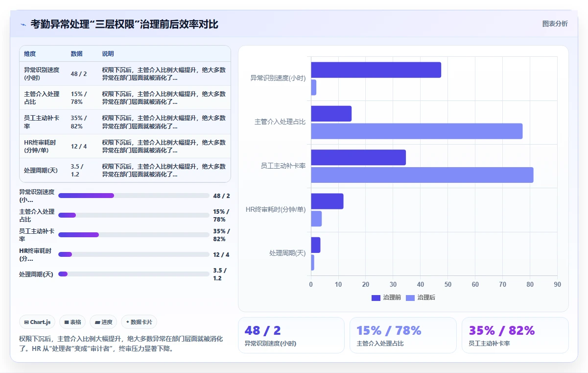Click x-axis tick value 90
Image resolution: width=588 pixels, height=373 pixels.
click(x=557, y=285)
